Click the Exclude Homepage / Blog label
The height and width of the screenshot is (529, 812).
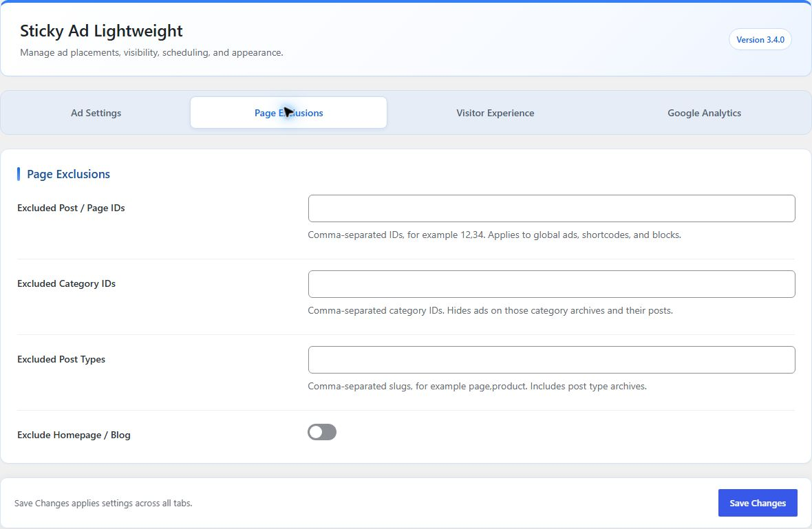(74, 435)
